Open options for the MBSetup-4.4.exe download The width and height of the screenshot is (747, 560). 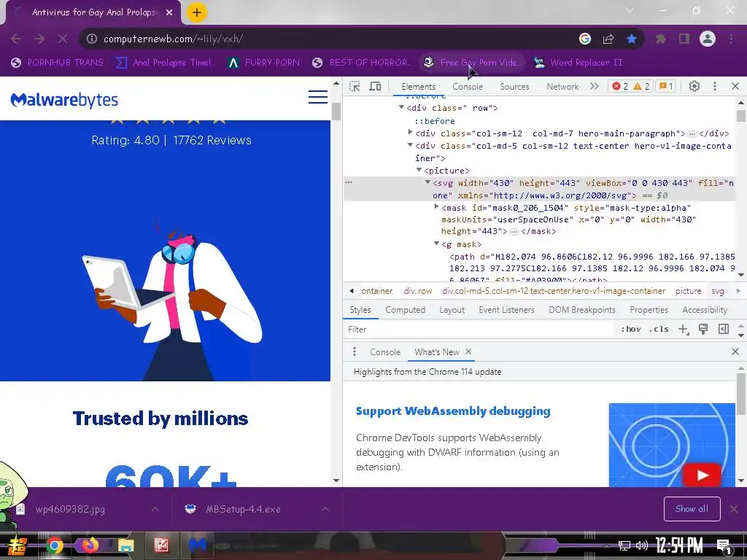pos(325,509)
